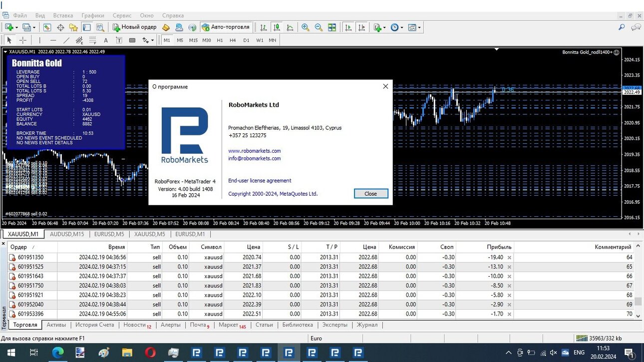
Task: Click Close in the О программе dialog
Action: pyautogui.click(x=370, y=194)
